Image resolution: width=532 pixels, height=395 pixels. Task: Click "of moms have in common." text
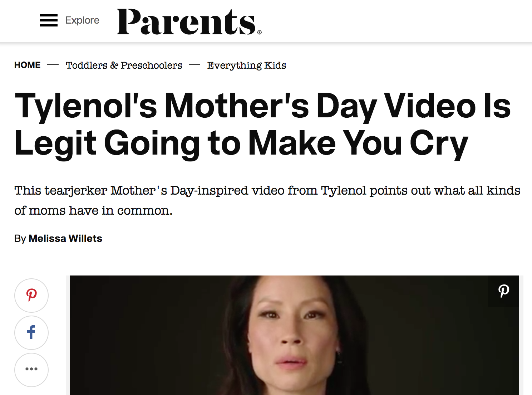pyautogui.click(x=93, y=210)
